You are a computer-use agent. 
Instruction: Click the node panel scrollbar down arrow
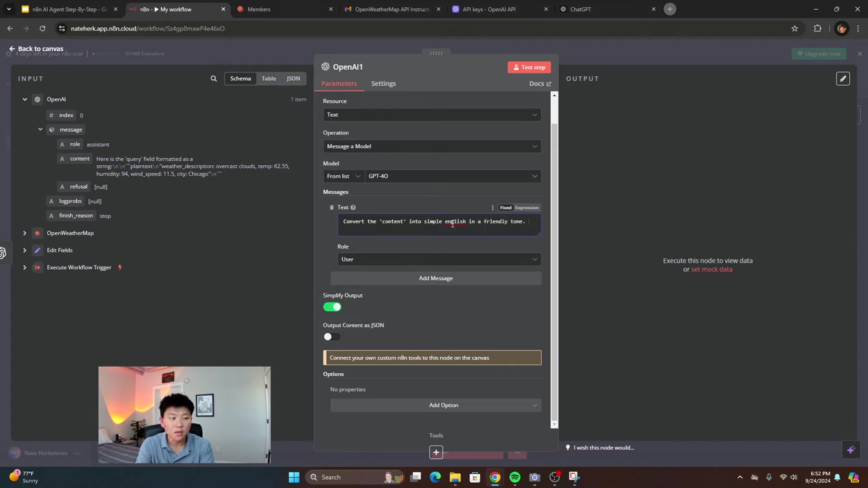[x=554, y=424]
